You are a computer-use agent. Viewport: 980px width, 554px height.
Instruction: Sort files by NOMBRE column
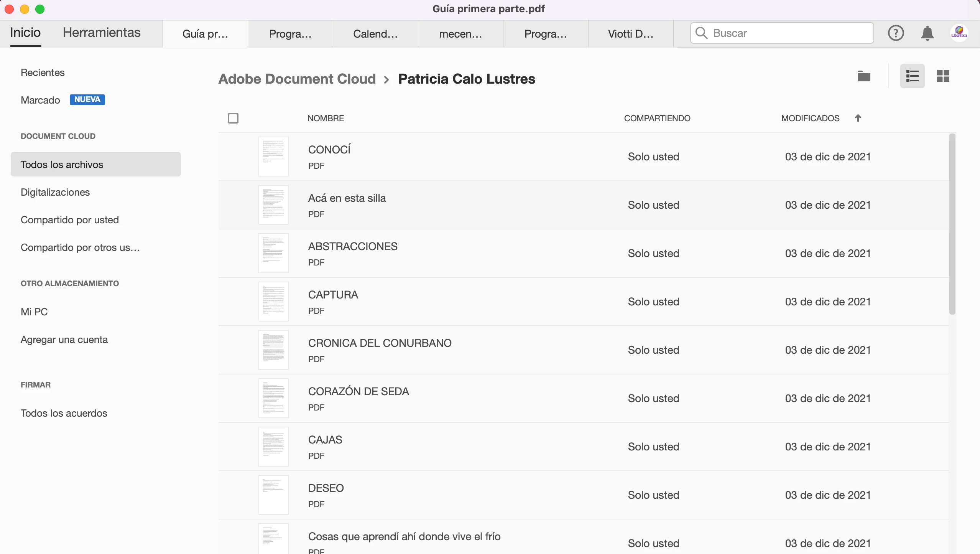click(326, 118)
